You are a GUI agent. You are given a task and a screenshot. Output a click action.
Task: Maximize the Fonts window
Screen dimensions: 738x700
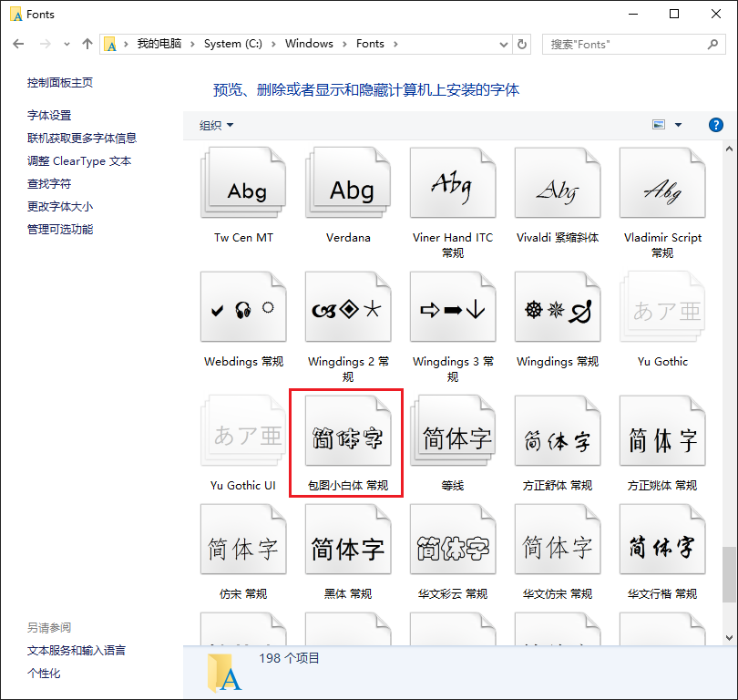point(674,14)
